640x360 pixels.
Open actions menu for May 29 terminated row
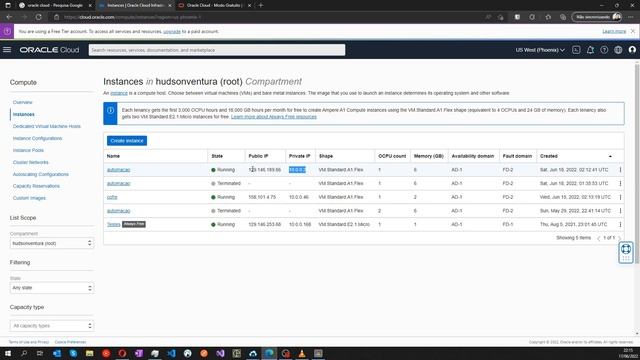click(x=620, y=211)
